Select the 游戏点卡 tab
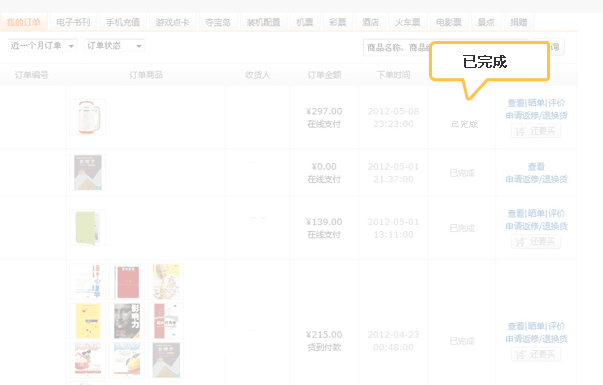Screen dimensions: 603x385 [x=172, y=22]
